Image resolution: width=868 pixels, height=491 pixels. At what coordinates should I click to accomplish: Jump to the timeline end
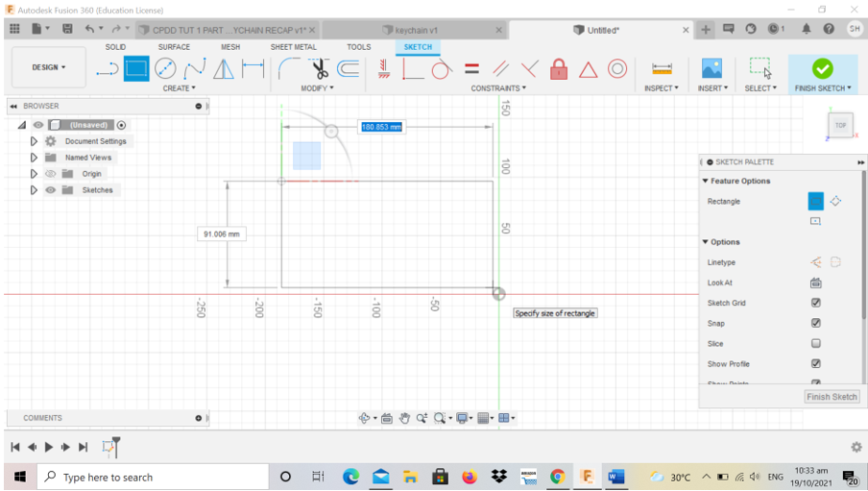click(83, 447)
